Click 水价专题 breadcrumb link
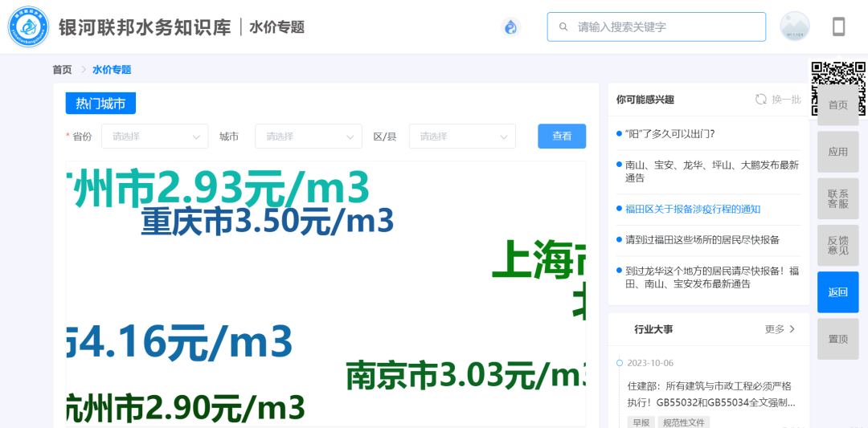 112,70
